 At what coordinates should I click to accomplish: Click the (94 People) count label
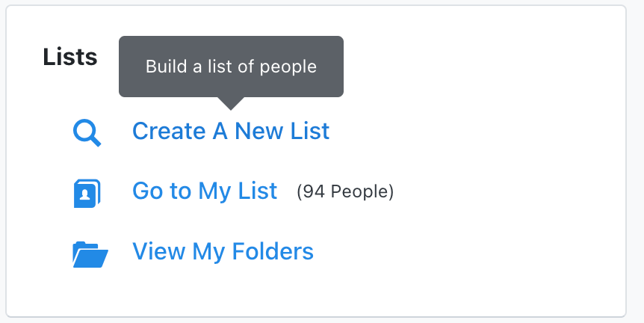[x=345, y=191]
